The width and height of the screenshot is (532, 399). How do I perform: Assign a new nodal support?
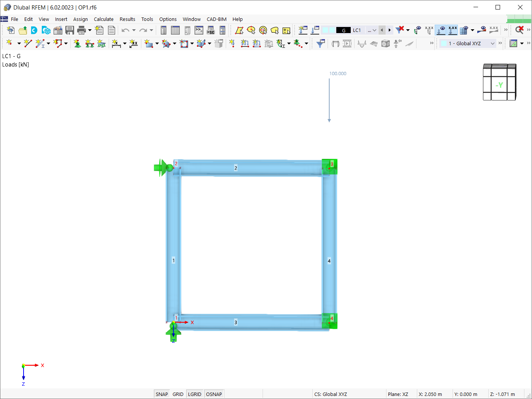[x=78, y=43]
